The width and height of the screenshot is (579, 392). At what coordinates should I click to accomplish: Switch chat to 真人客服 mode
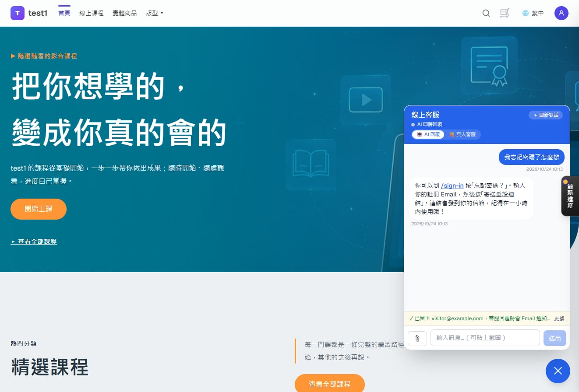click(x=462, y=135)
